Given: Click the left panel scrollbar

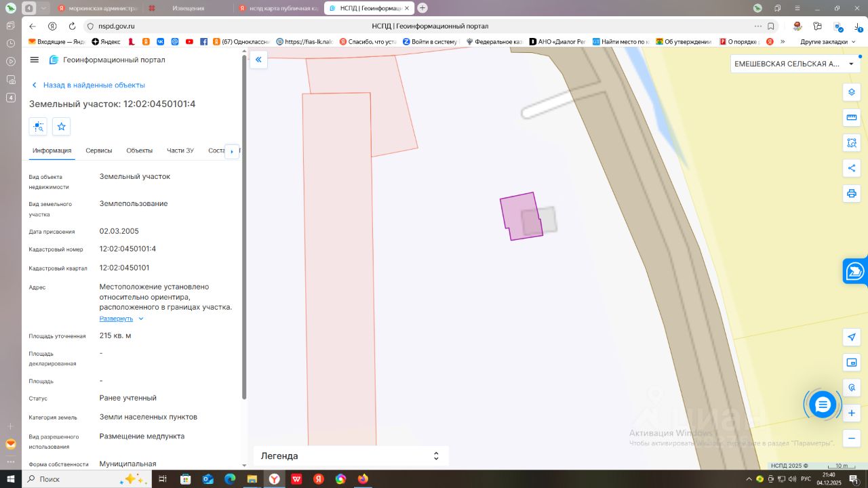Looking at the screenshot, I should point(244,227).
